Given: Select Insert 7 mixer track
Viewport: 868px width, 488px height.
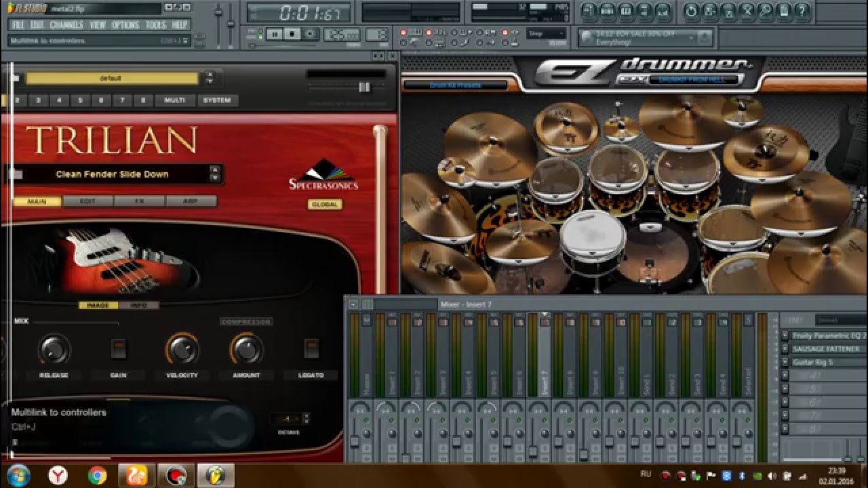Looking at the screenshot, I should point(545,359).
